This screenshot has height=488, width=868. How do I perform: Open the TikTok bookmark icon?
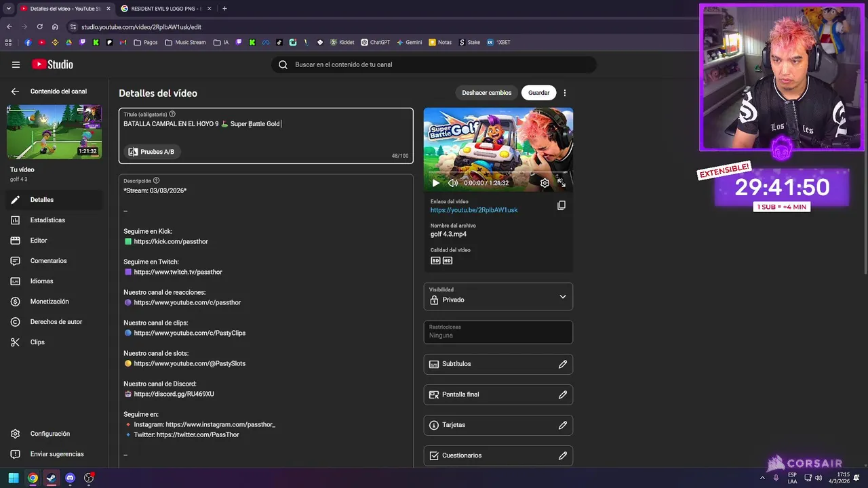click(x=279, y=42)
